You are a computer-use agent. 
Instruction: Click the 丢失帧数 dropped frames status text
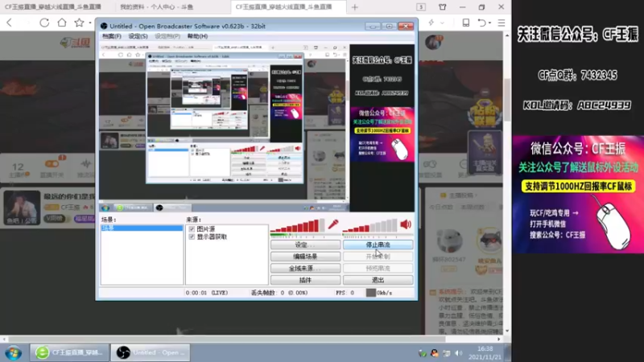coord(279,293)
